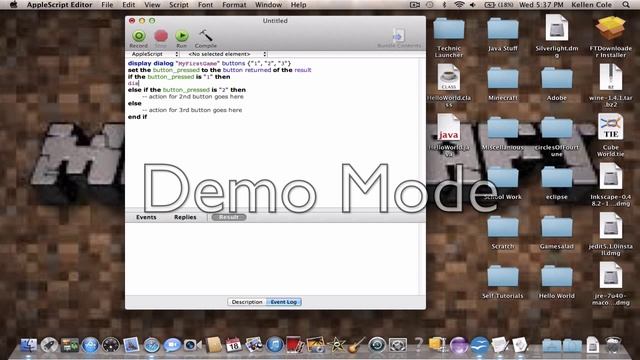
Task: Open the Trash in the Dock
Action: (613, 345)
